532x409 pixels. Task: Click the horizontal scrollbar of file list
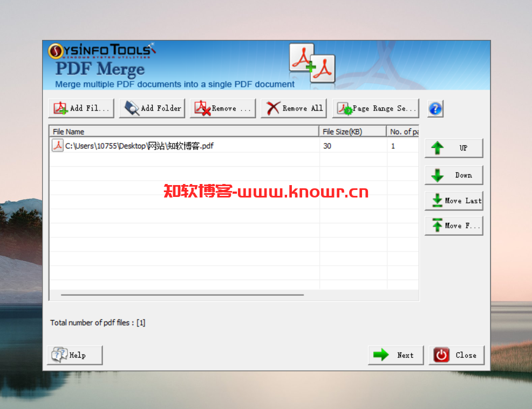(182, 295)
